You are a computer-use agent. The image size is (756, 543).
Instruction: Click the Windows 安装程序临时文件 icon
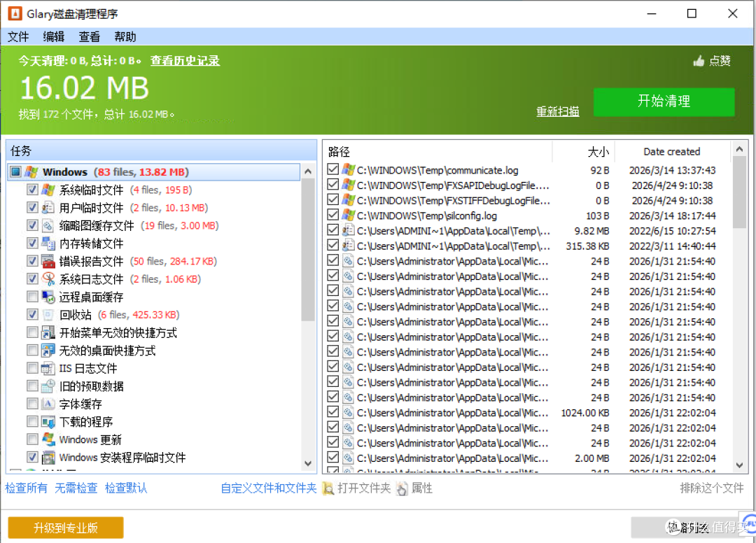pos(48,457)
